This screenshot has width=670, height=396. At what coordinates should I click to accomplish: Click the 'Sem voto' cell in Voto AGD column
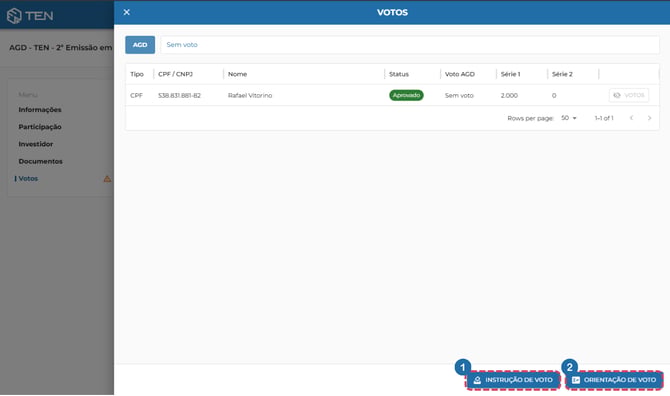[459, 96]
